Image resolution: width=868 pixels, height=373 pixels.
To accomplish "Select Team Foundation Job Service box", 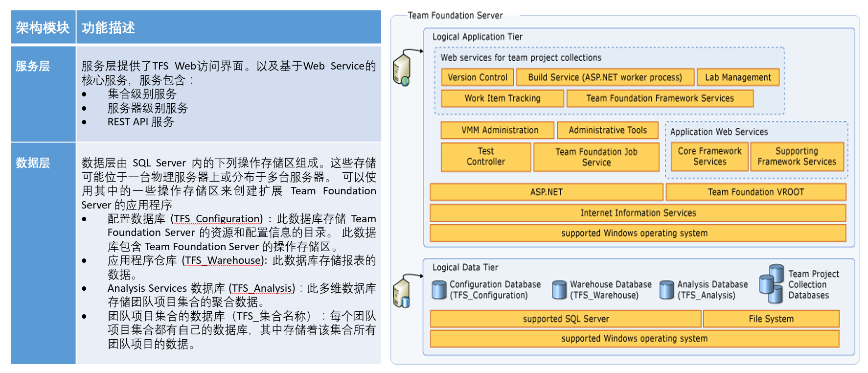I will 596,157.
